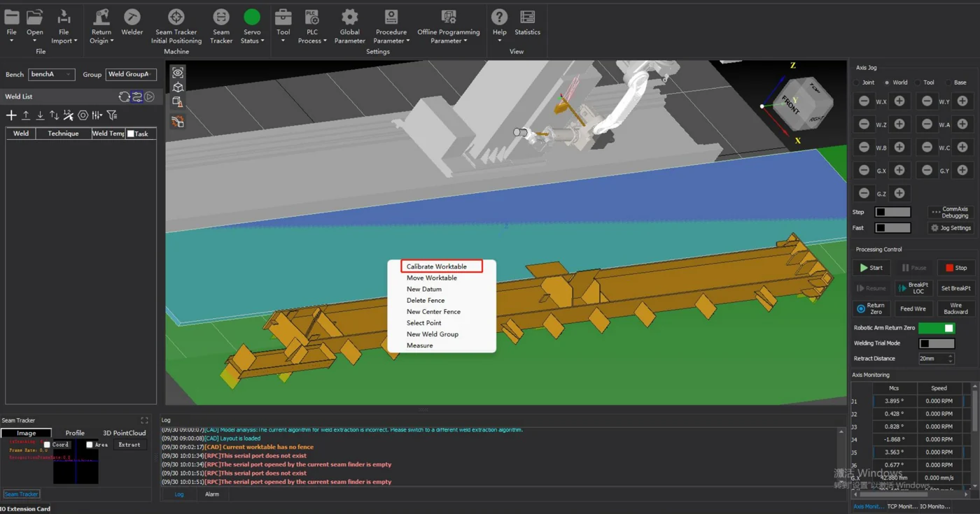
Task: Click the Welder toolbar icon
Action: click(x=132, y=22)
